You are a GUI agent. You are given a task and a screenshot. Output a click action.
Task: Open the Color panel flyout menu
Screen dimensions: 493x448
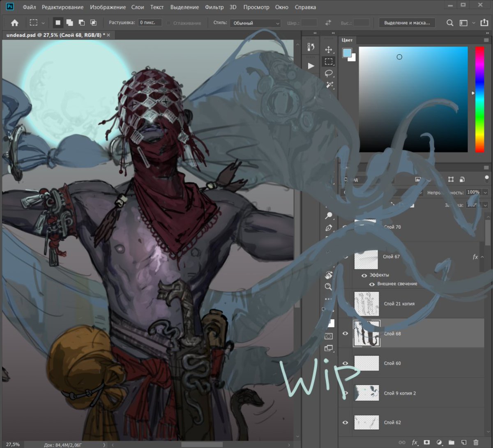pyautogui.click(x=486, y=40)
